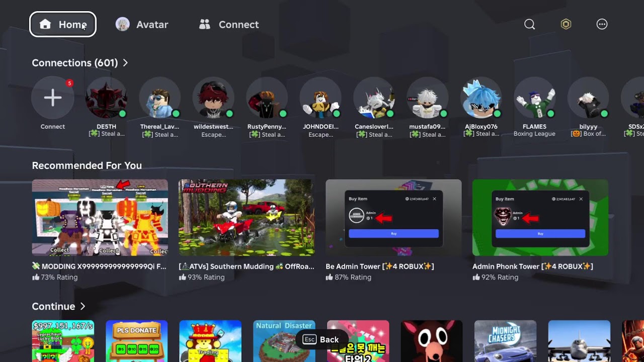Click the Be Admin Tower title text

pyautogui.click(x=380, y=266)
